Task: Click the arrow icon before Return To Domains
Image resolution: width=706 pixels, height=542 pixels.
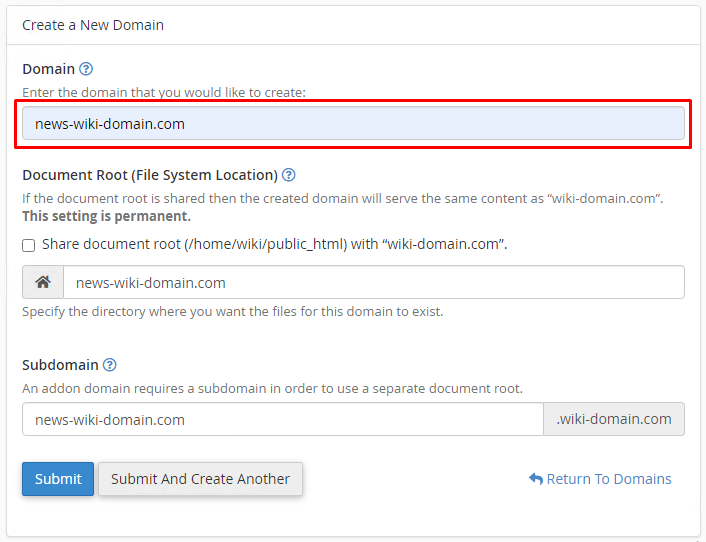Action: pyautogui.click(x=535, y=480)
